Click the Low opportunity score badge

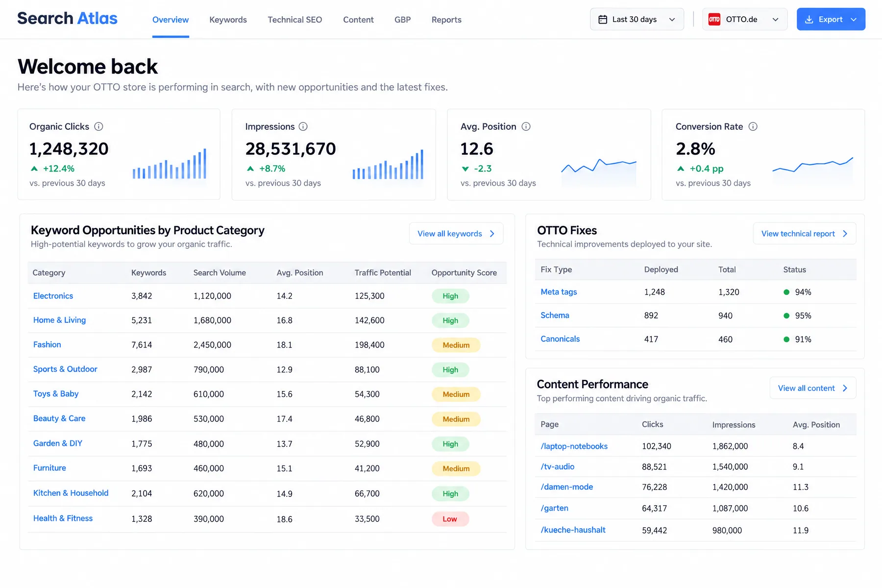(450, 519)
